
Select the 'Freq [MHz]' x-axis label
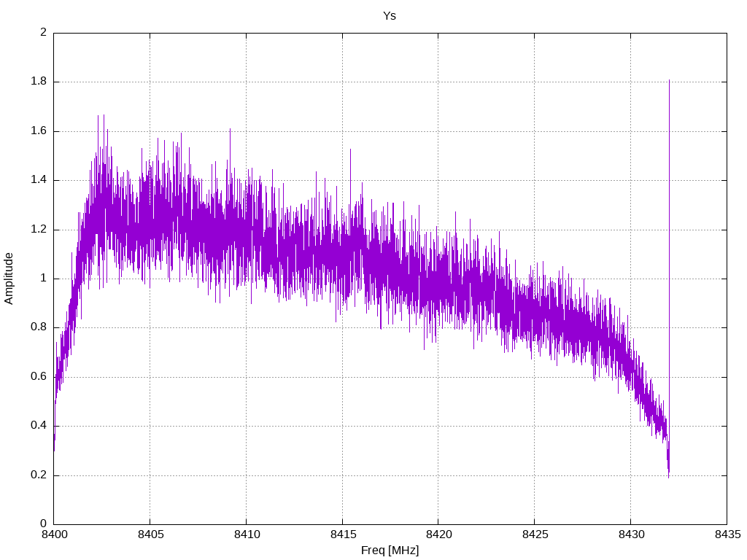point(390,551)
